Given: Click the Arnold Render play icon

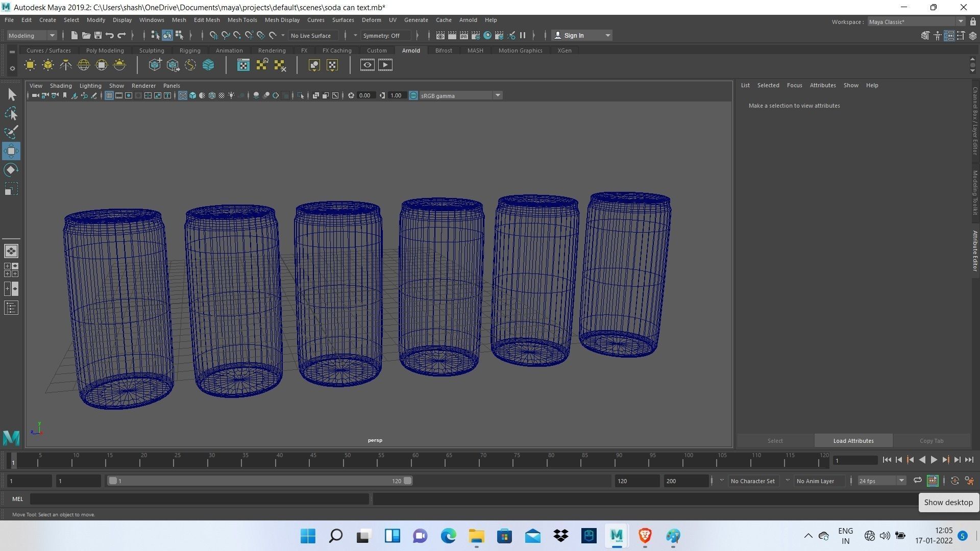Looking at the screenshot, I should click(385, 65).
